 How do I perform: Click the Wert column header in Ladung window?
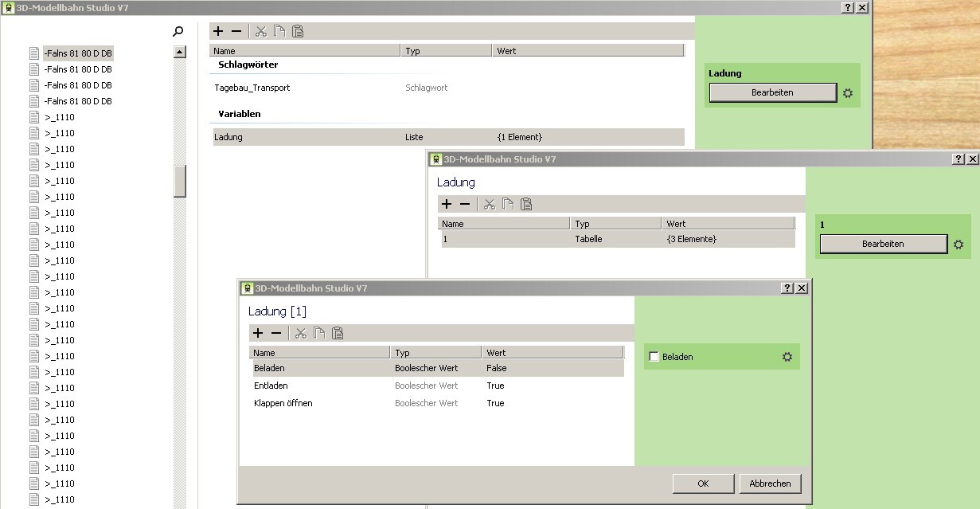(728, 224)
